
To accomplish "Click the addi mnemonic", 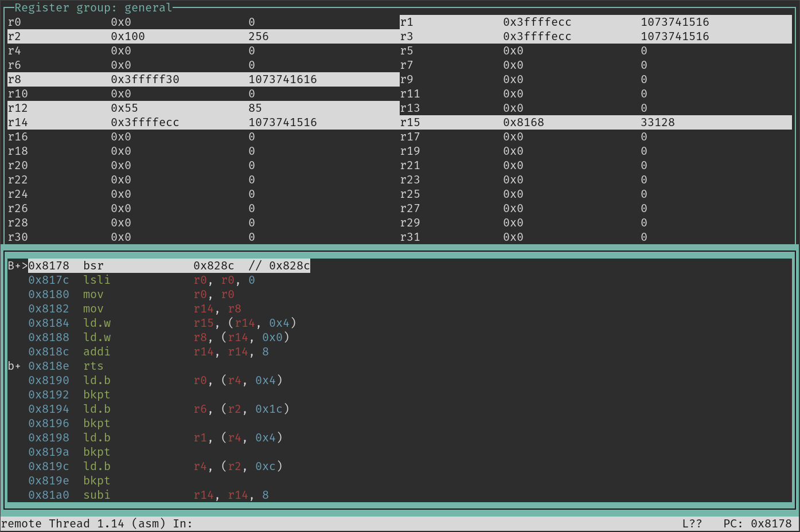I will click(97, 351).
